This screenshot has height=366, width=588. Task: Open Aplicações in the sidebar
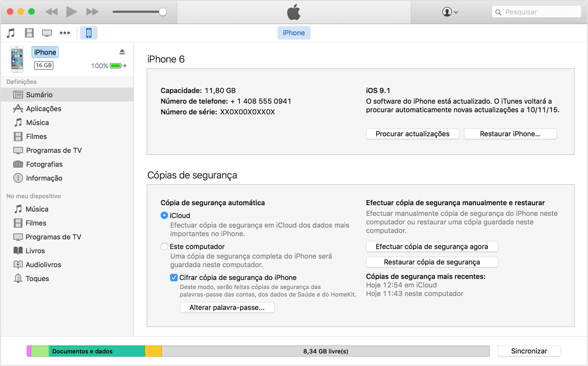tap(44, 109)
